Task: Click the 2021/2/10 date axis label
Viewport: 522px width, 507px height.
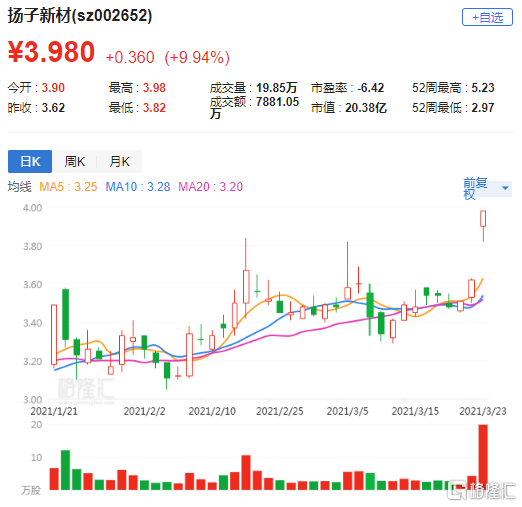Action: pos(212,411)
